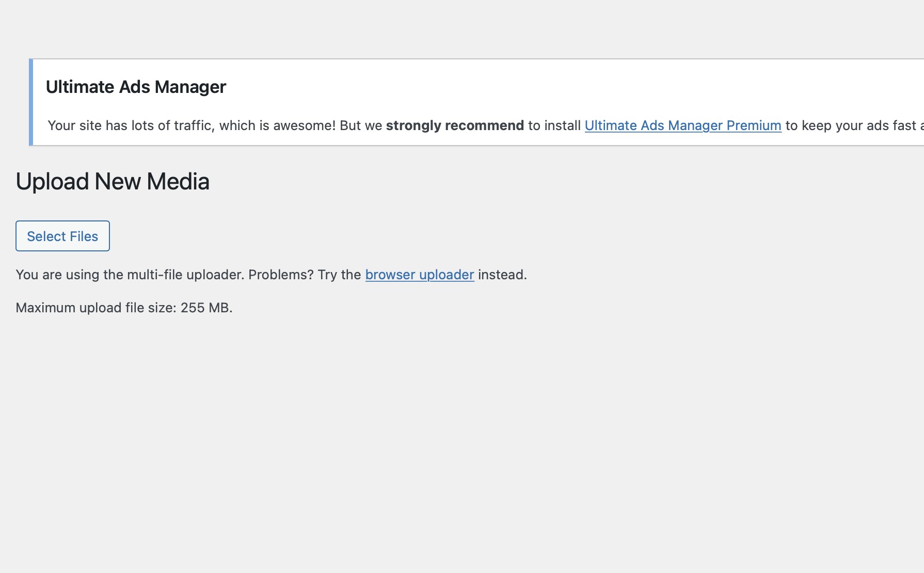Click the Upload New Media page heading
924x573 pixels.
click(x=113, y=181)
